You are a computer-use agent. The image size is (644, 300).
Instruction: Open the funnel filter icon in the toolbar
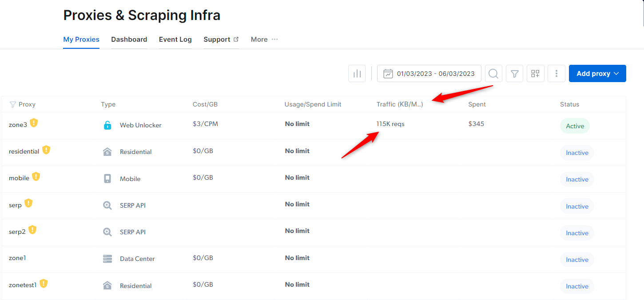[x=514, y=74]
